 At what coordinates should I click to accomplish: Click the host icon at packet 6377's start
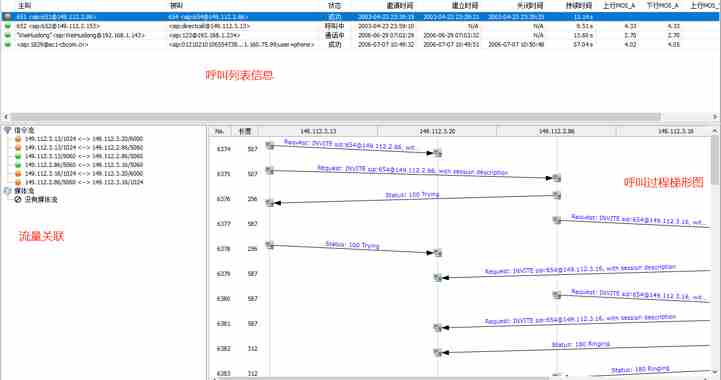tap(557, 220)
